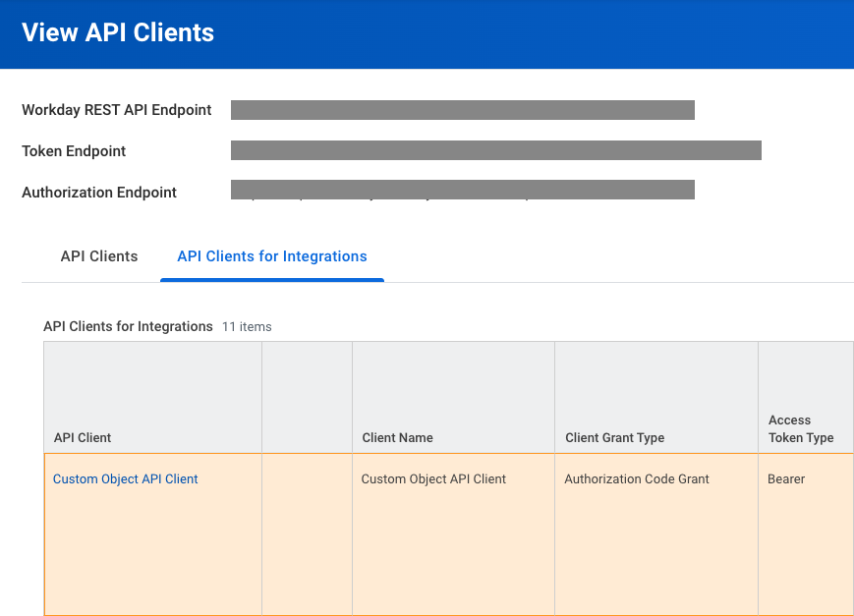854x616 pixels.
Task: Sort by the Client Name column header
Action: pyautogui.click(x=454, y=398)
